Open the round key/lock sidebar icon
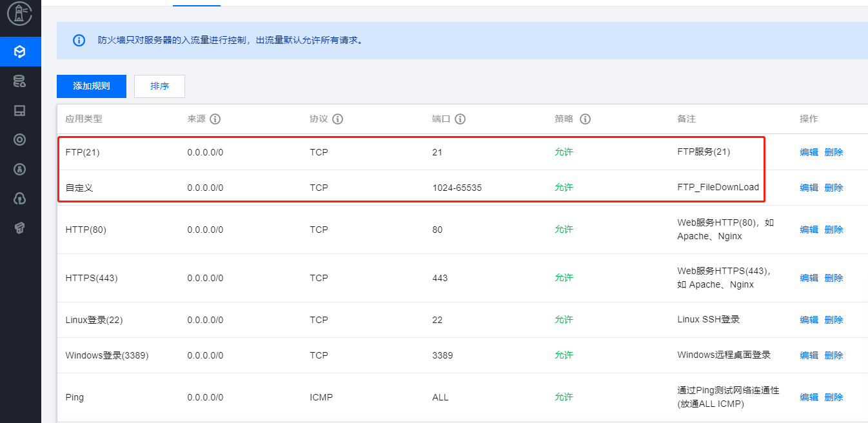The image size is (868, 423). coord(20,169)
